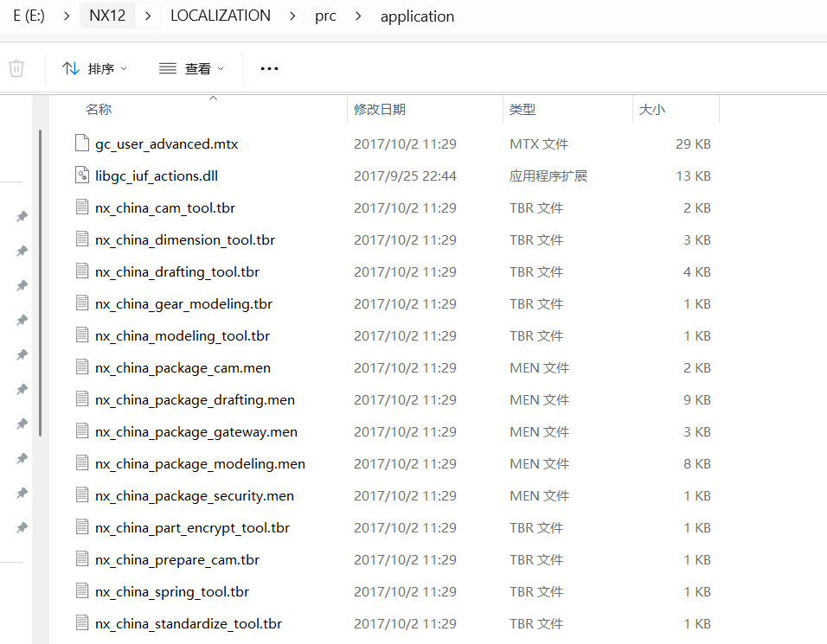Click file icon of nx_china_package_modeling.men
This screenshot has width=827, height=644.
coord(82,462)
